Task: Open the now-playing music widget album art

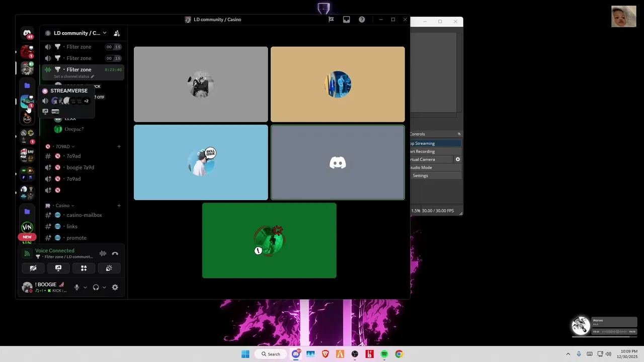Action: [581, 326]
